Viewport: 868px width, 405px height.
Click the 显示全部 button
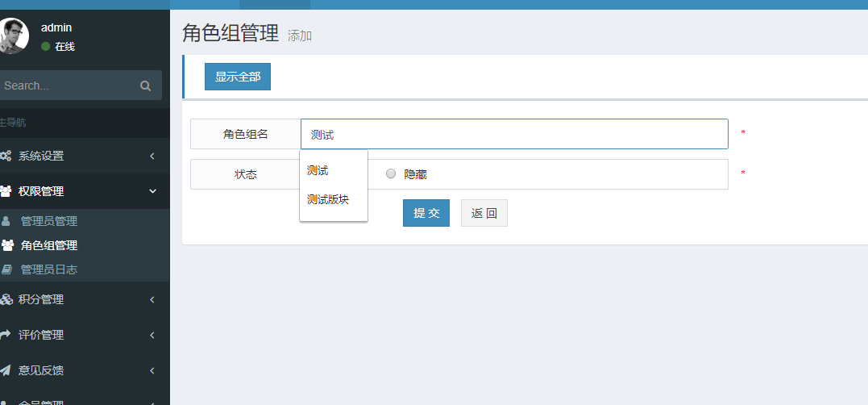pyautogui.click(x=238, y=77)
